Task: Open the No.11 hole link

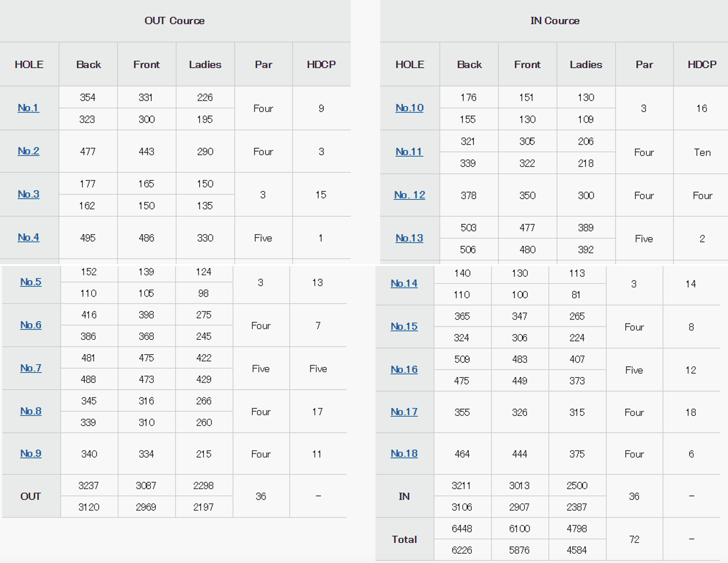Action: pos(409,152)
